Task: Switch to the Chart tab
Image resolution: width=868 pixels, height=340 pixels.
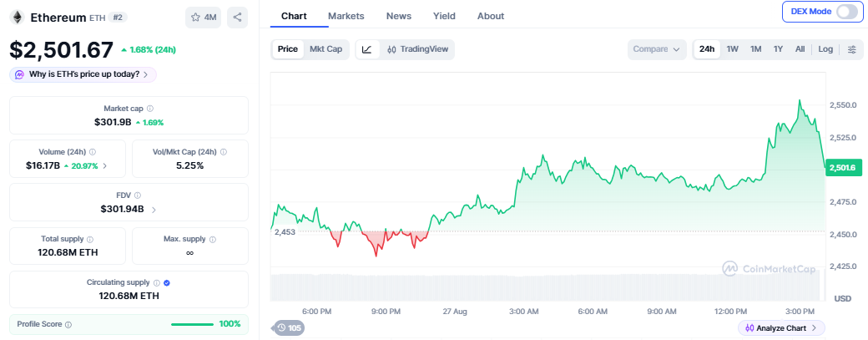Action: coord(294,16)
